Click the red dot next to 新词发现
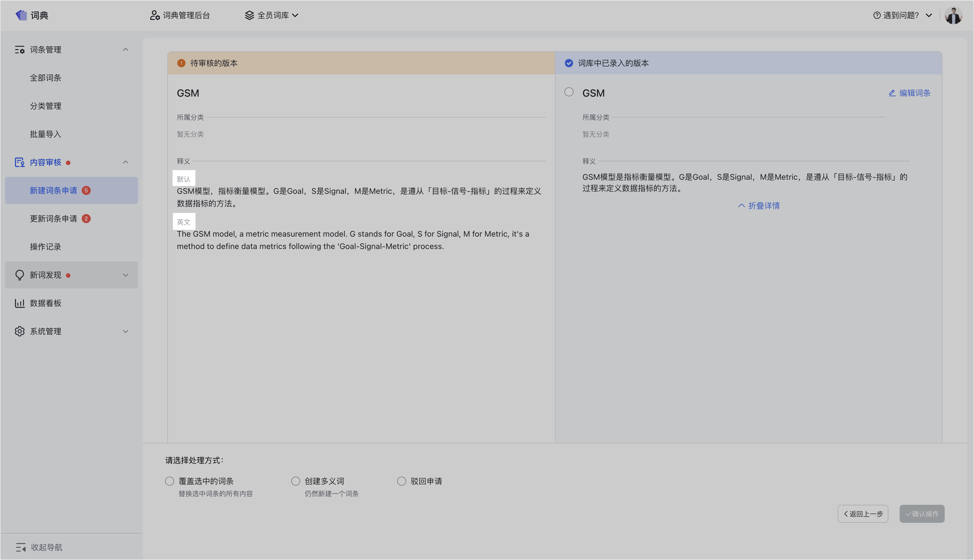This screenshot has height=560, width=974. [x=68, y=275]
